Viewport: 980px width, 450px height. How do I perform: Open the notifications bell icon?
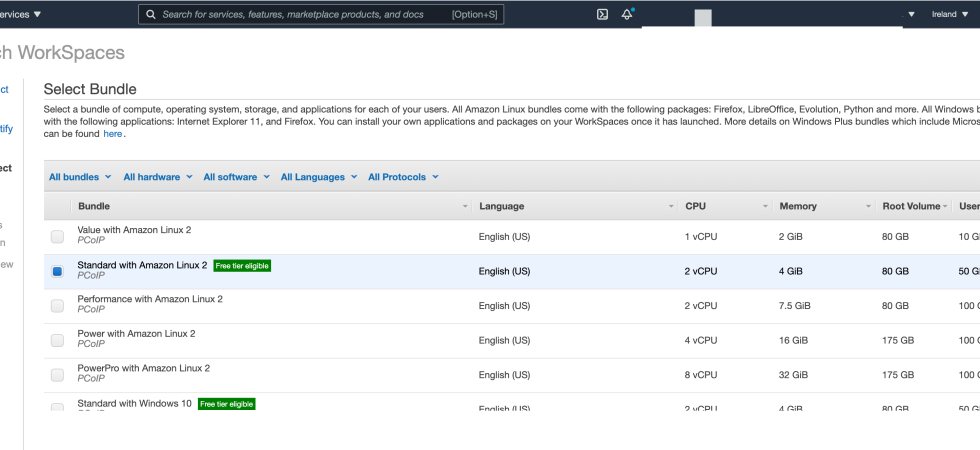627,14
